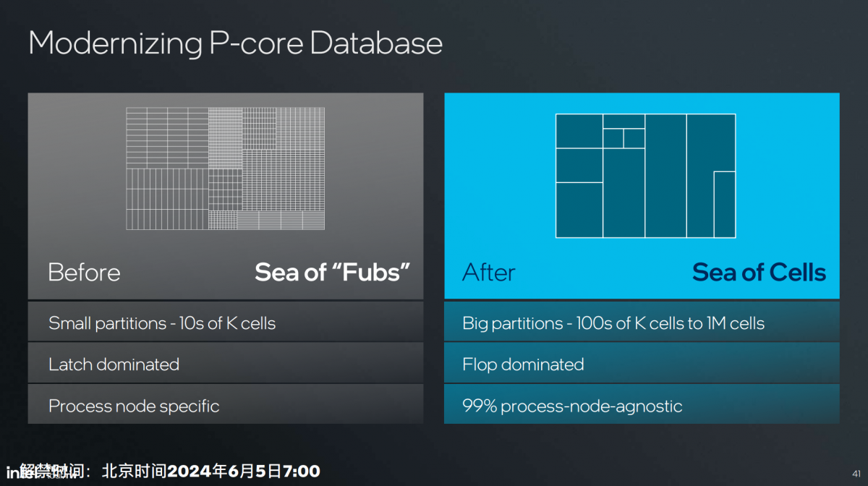Select the Sea of Fubs grid diagram

[x=225, y=169]
